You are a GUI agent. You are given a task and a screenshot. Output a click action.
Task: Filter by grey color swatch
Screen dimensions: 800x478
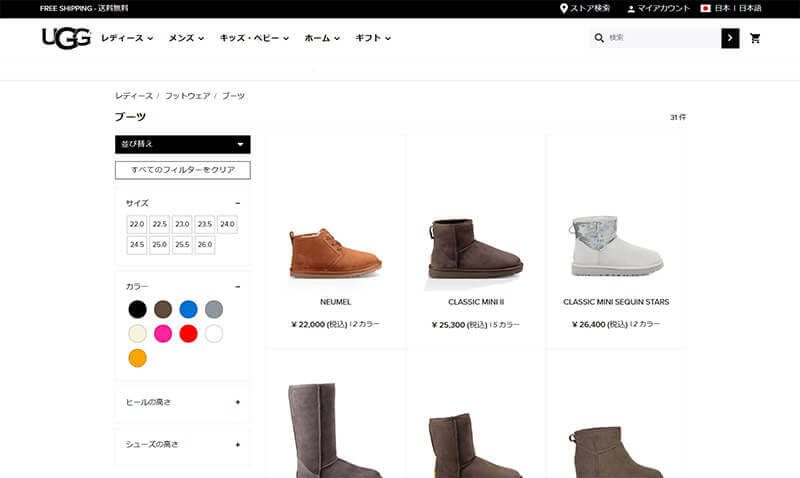pyautogui.click(x=214, y=309)
